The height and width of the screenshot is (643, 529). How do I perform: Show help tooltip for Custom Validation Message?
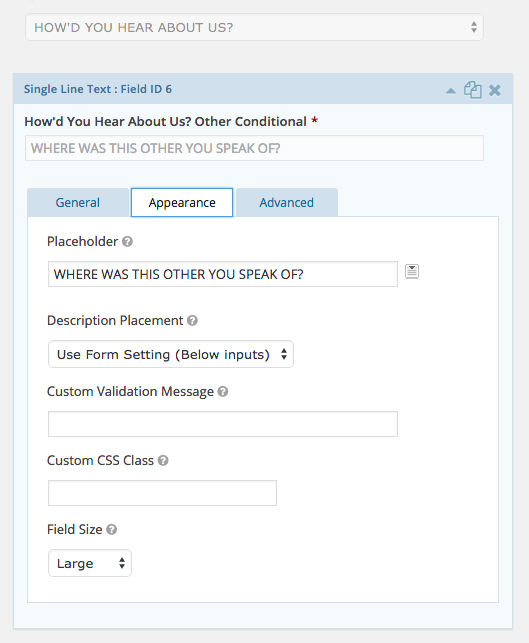pyautogui.click(x=223, y=392)
